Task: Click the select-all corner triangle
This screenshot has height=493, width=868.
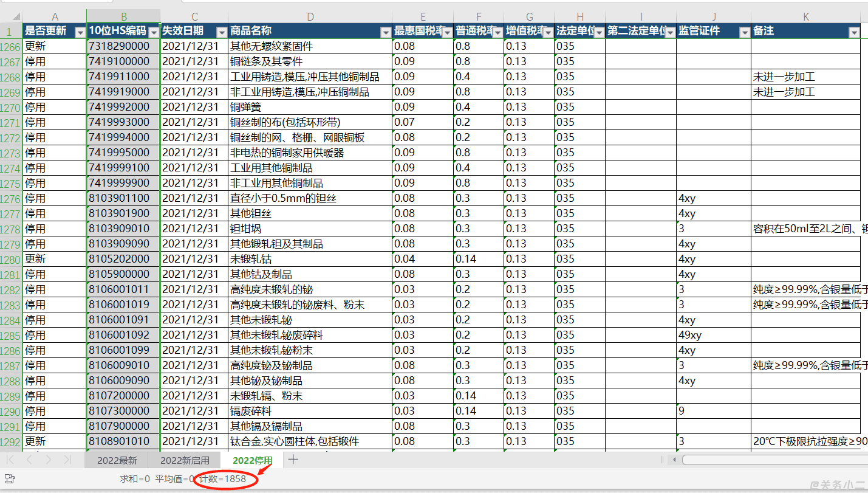Action: click(11, 16)
